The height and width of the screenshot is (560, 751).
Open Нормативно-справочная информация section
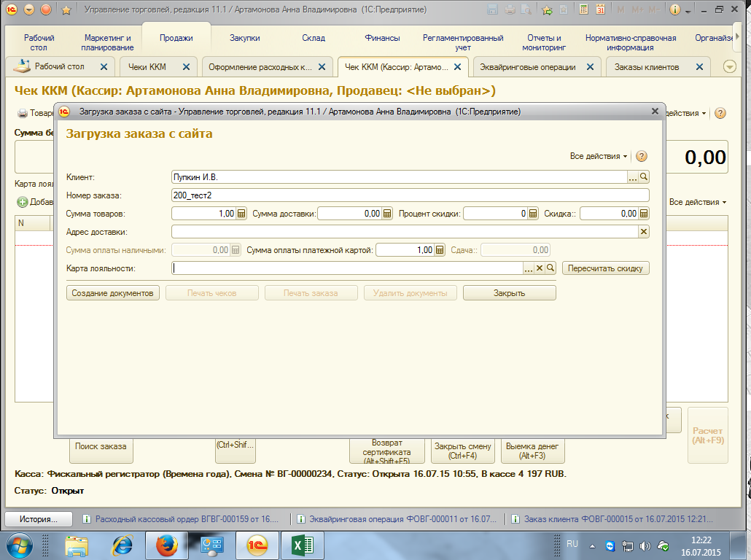630,42
